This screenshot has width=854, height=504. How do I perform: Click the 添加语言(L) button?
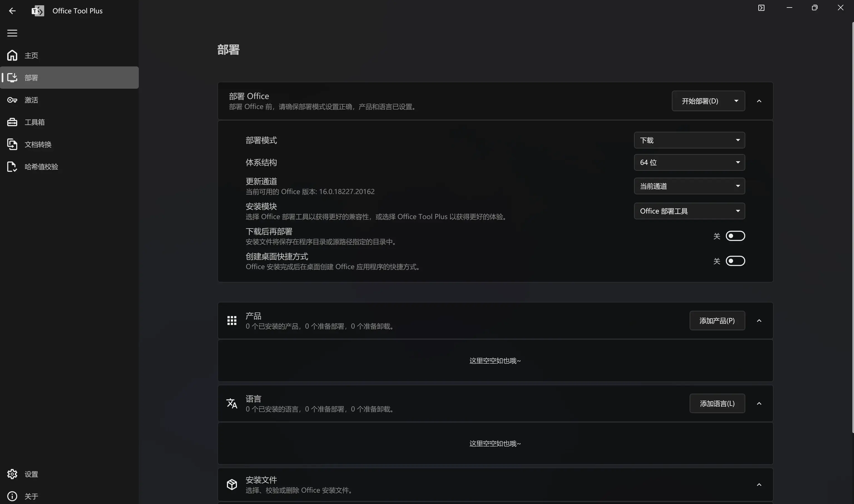[717, 403]
